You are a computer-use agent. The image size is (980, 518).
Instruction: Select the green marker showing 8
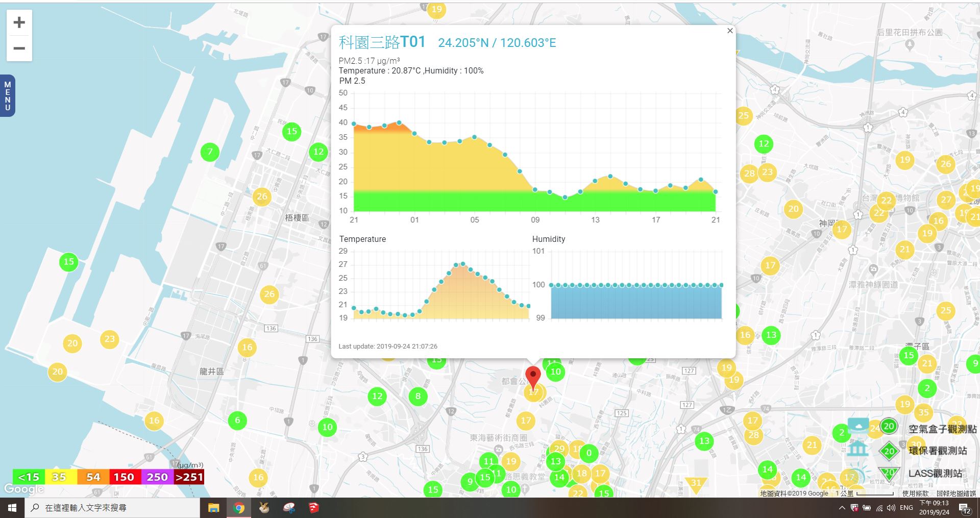[x=418, y=396]
